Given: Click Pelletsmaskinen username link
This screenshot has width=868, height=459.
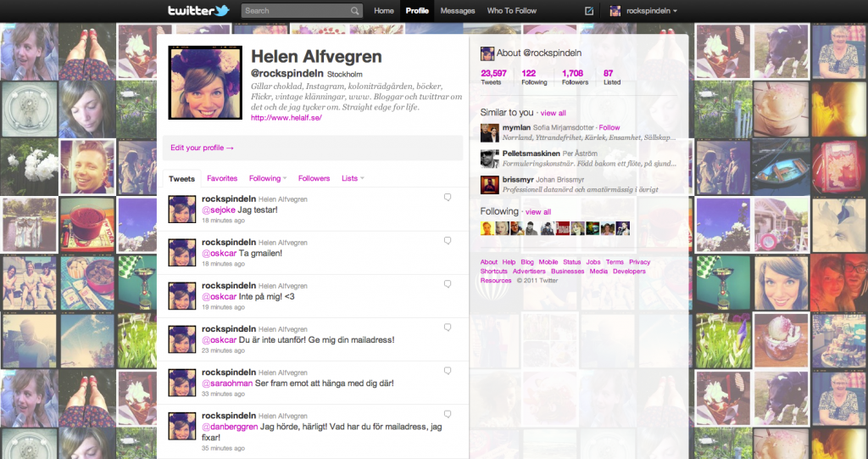Looking at the screenshot, I should click(531, 154).
